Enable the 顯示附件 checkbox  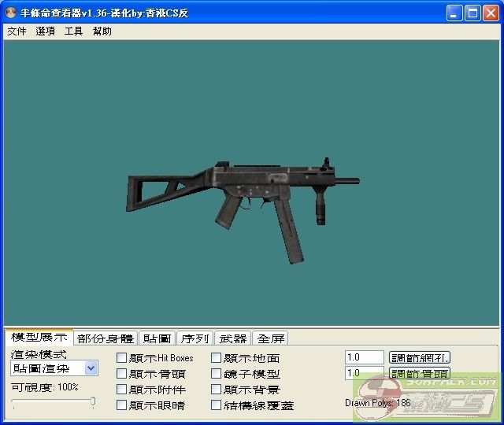pos(121,390)
